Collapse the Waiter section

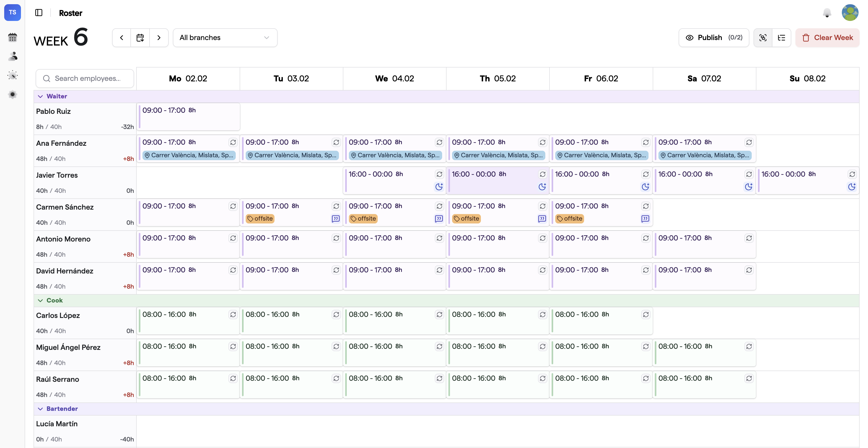coord(40,96)
